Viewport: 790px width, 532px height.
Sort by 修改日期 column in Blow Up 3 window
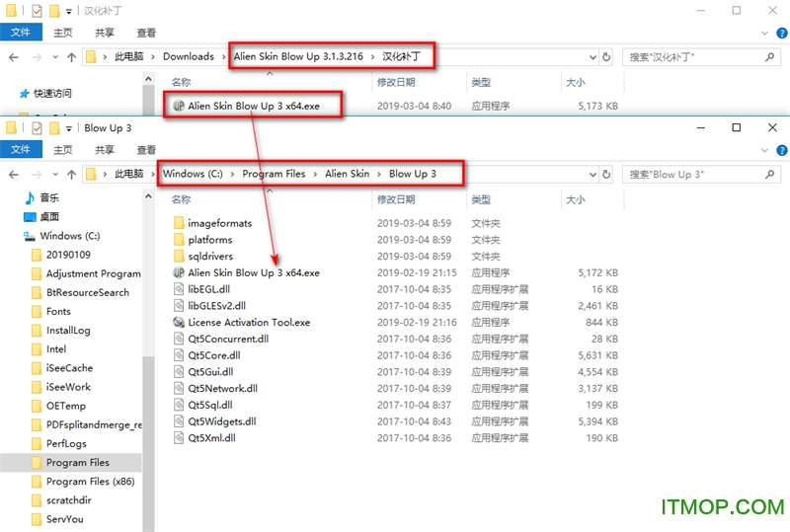(396, 199)
